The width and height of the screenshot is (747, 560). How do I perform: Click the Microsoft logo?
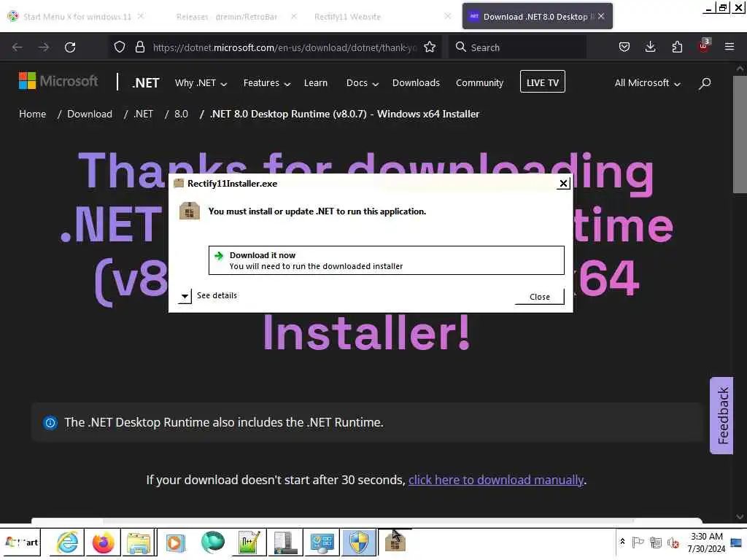tap(58, 81)
